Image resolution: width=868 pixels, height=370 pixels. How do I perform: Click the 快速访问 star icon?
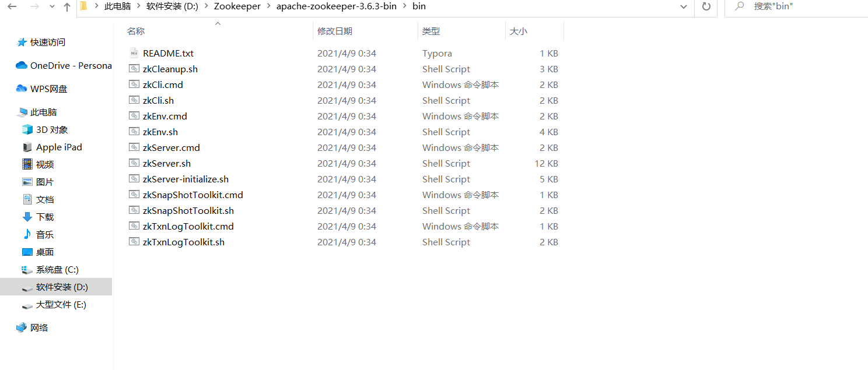pyautogui.click(x=22, y=42)
